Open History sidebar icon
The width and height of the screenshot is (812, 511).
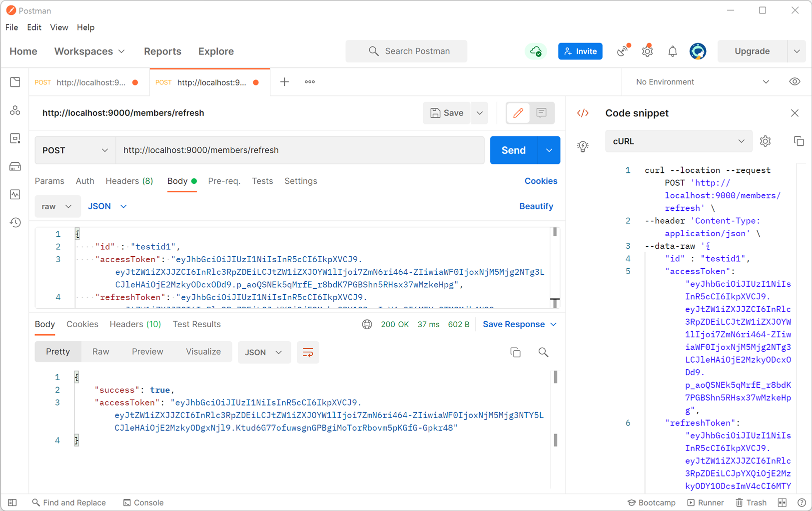click(x=15, y=222)
